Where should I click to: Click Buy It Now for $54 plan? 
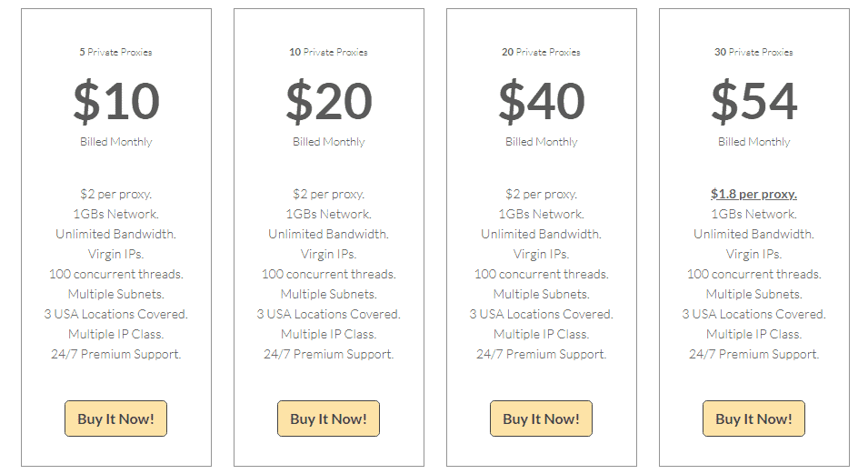click(x=753, y=419)
